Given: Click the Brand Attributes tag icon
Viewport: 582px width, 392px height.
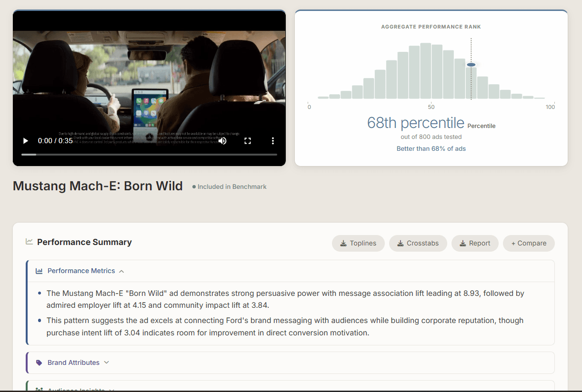Looking at the screenshot, I should coord(39,363).
